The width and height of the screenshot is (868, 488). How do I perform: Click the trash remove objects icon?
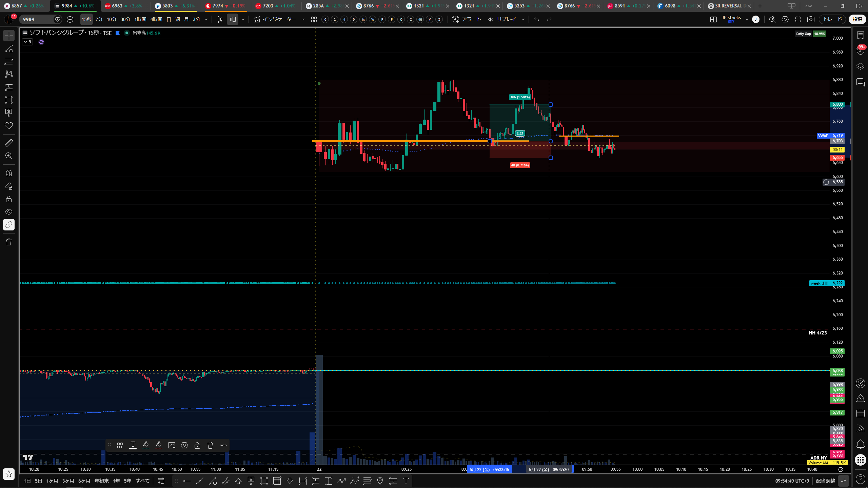tap(9, 242)
